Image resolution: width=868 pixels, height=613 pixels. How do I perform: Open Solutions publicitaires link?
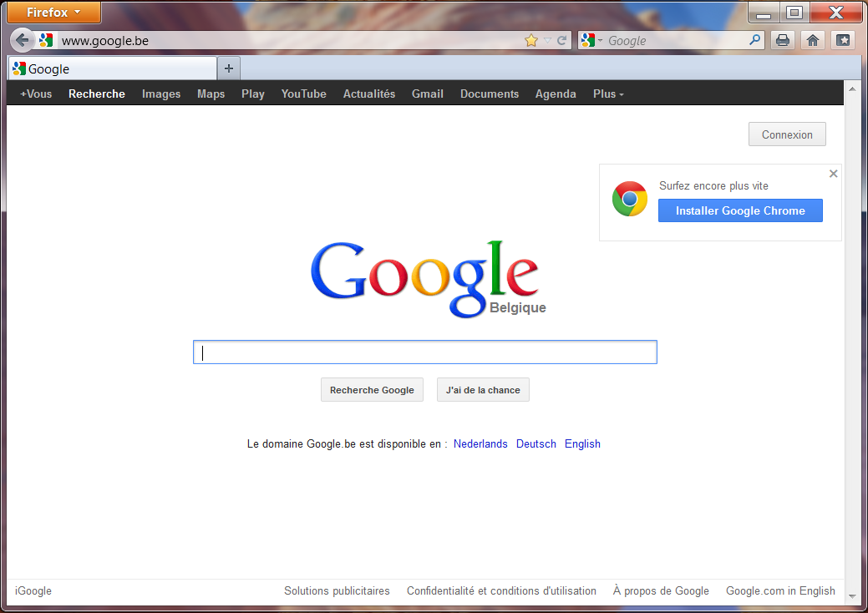[338, 590]
